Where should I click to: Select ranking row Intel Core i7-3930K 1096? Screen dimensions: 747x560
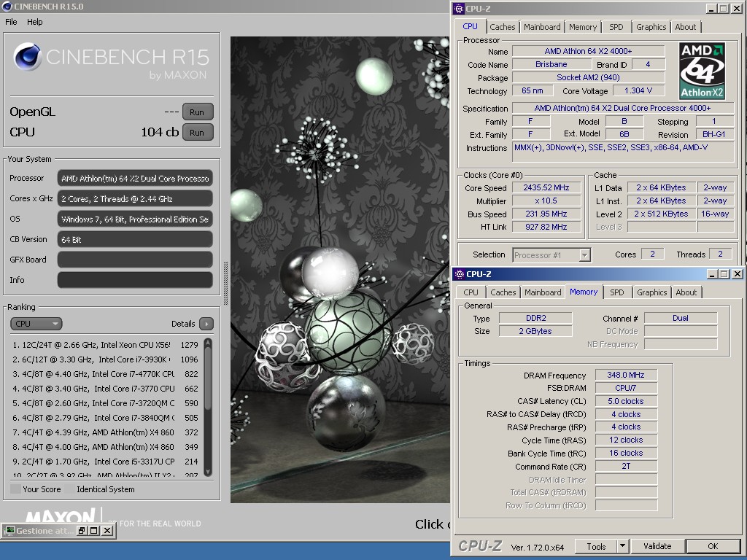pyautogui.click(x=105, y=359)
